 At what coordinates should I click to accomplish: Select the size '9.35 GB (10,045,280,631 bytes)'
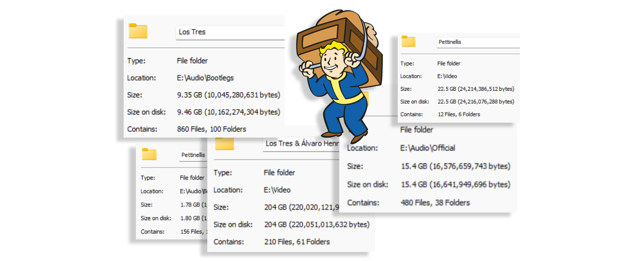point(229,95)
